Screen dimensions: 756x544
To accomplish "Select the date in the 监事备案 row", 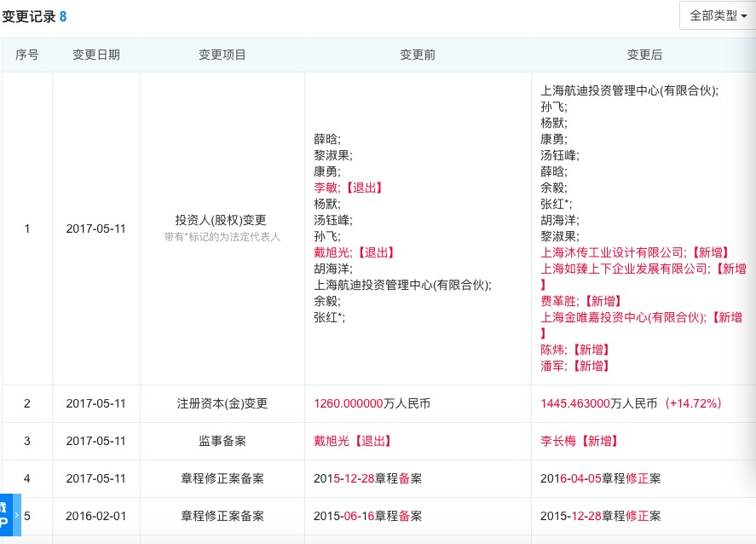I will 95,441.
